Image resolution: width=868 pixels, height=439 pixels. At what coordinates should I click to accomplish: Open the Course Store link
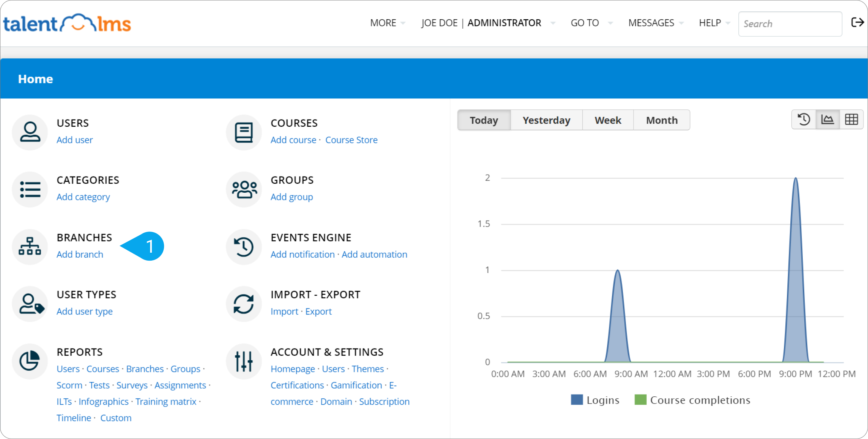351,140
